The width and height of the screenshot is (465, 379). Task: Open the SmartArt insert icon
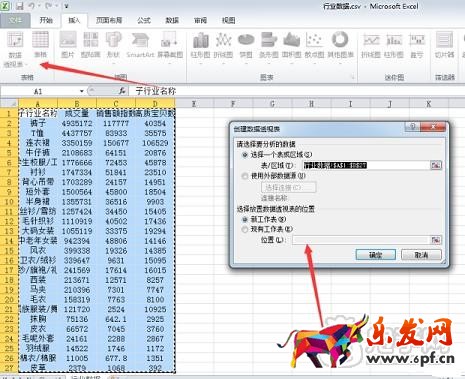(x=140, y=44)
